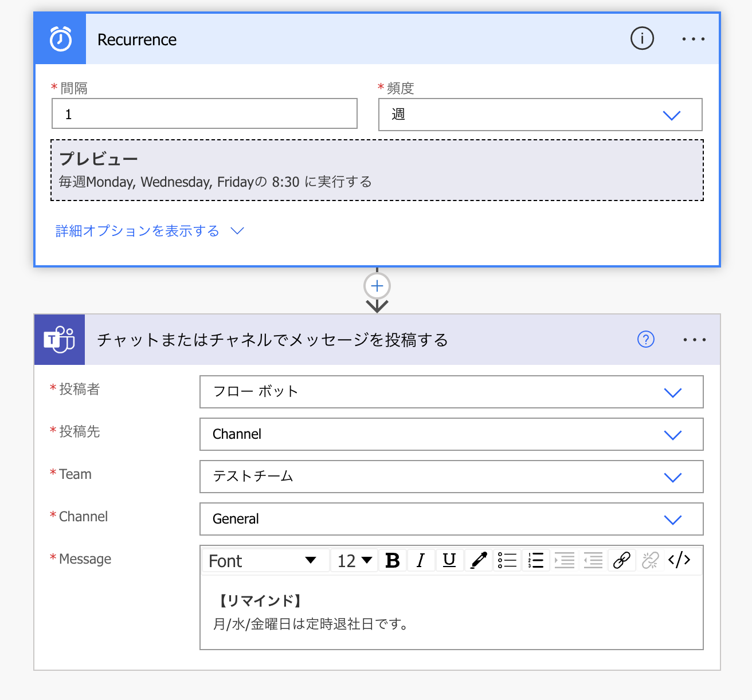752x700 pixels.
Task: Insert a bulleted list in the message
Action: point(507,560)
